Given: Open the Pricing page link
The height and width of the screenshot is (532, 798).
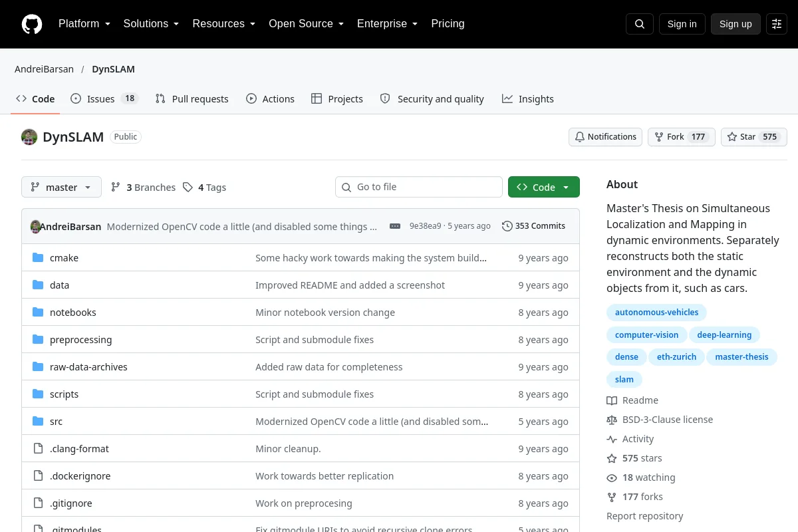Looking at the screenshot, I should pyautogui.click(x=448, y=24).
